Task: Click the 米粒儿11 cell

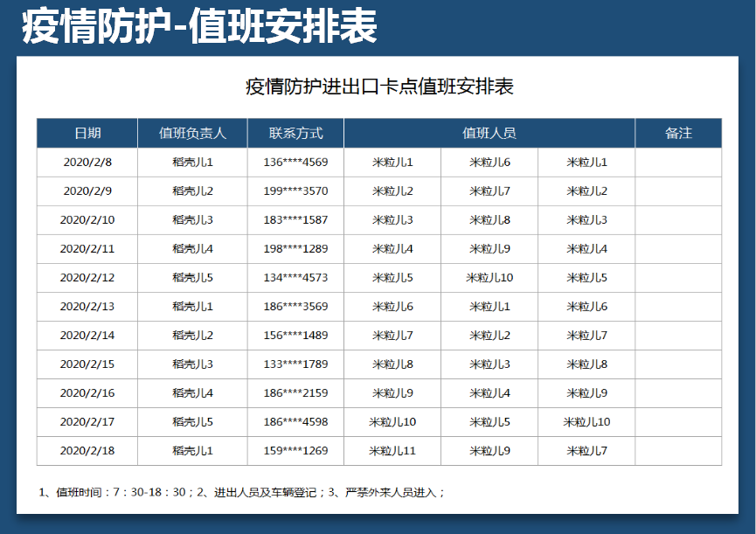Action: click(392, 450)
